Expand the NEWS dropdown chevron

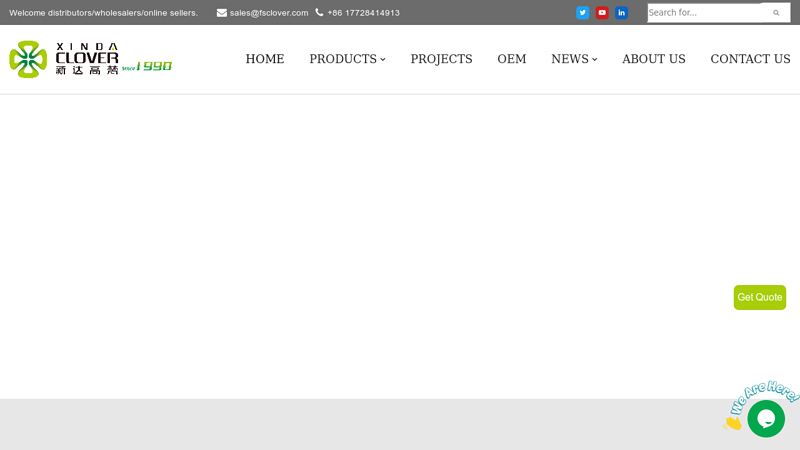[x=594, y=60]
